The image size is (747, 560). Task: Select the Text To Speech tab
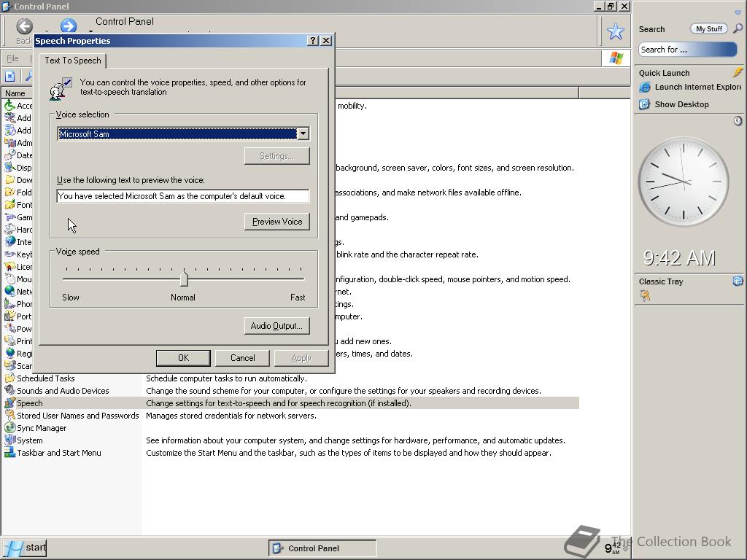pos(73,61)
